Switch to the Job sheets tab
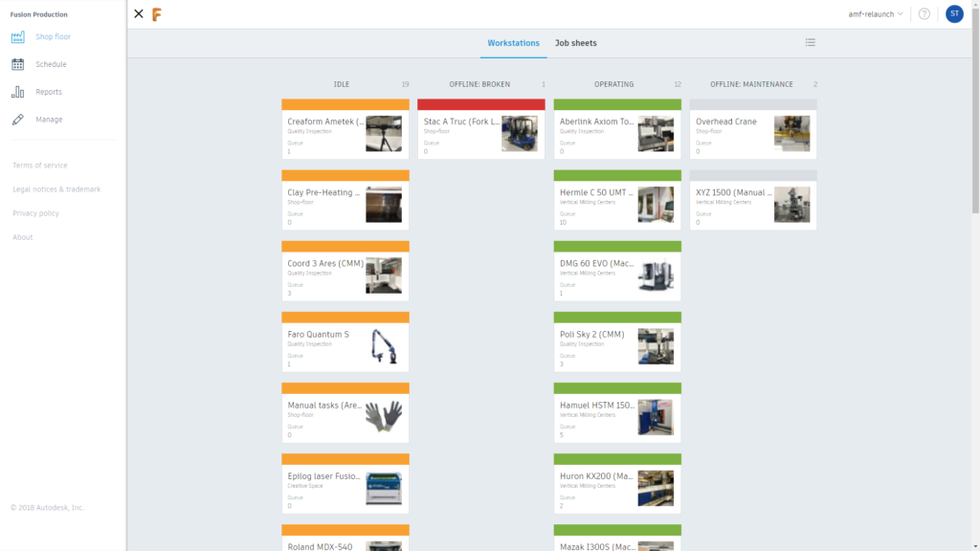 [575, 43]
